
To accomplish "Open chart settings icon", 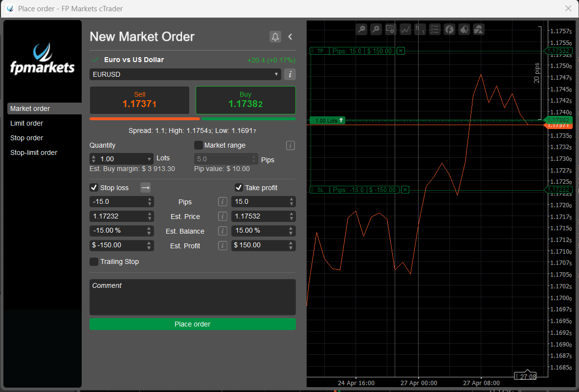I will pyautogui.click(x=390, y=29).
